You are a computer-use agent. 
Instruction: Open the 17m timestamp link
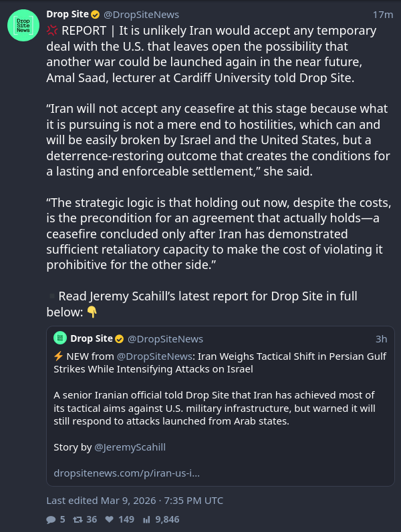point(382,14)
